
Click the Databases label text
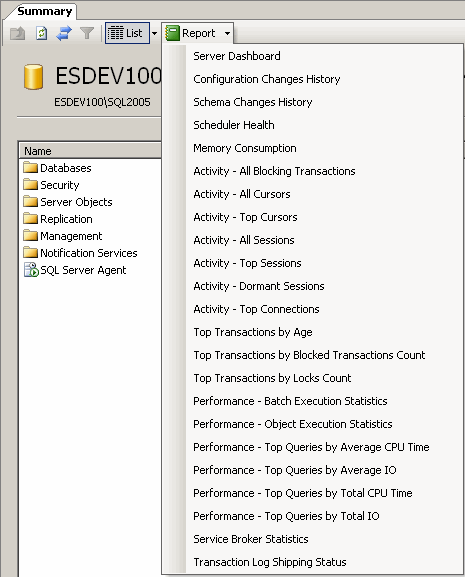click(x=66, y=168)
